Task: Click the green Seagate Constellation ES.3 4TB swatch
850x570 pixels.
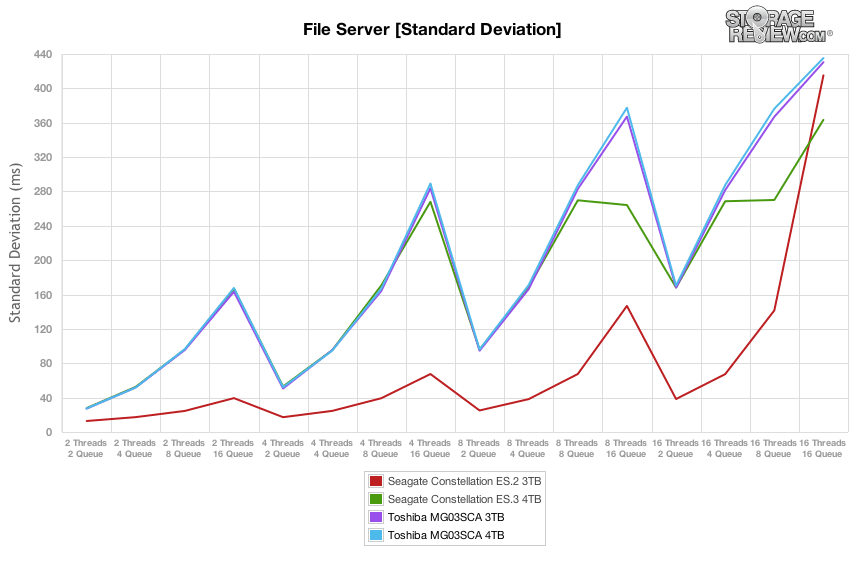Action: pyautogui.click(x=376, y=499)
